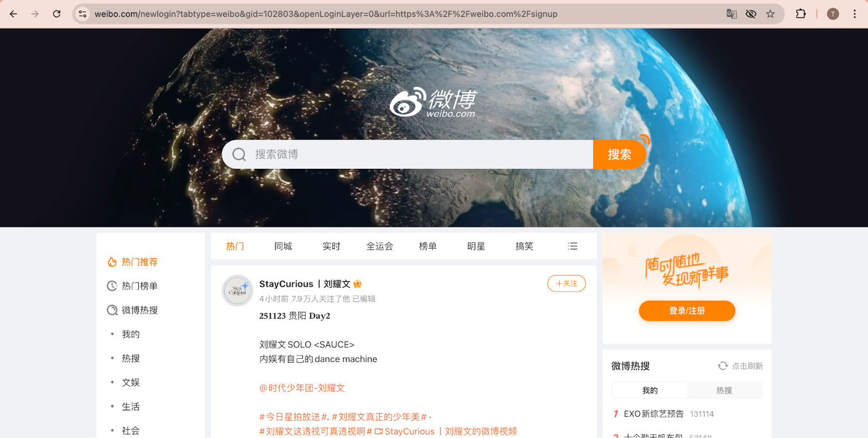This screenshot has width=868, height=438.
Task: Switch to the 同城 tab
Action: coord(283,246)
